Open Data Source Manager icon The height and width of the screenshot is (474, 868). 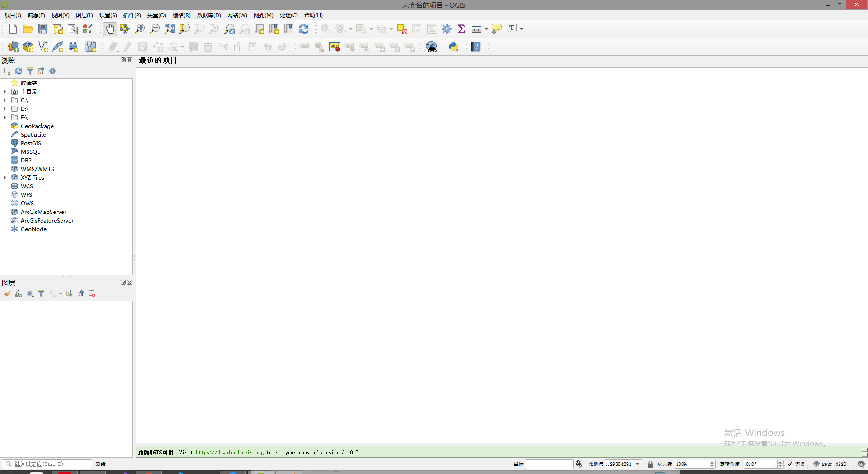point(13,47)
